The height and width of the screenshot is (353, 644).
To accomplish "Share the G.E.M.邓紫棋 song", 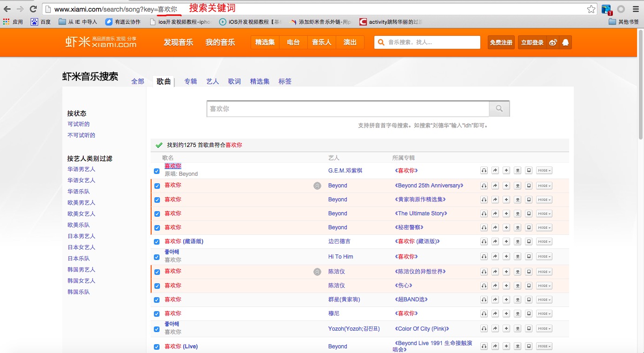I will (495, 171).
